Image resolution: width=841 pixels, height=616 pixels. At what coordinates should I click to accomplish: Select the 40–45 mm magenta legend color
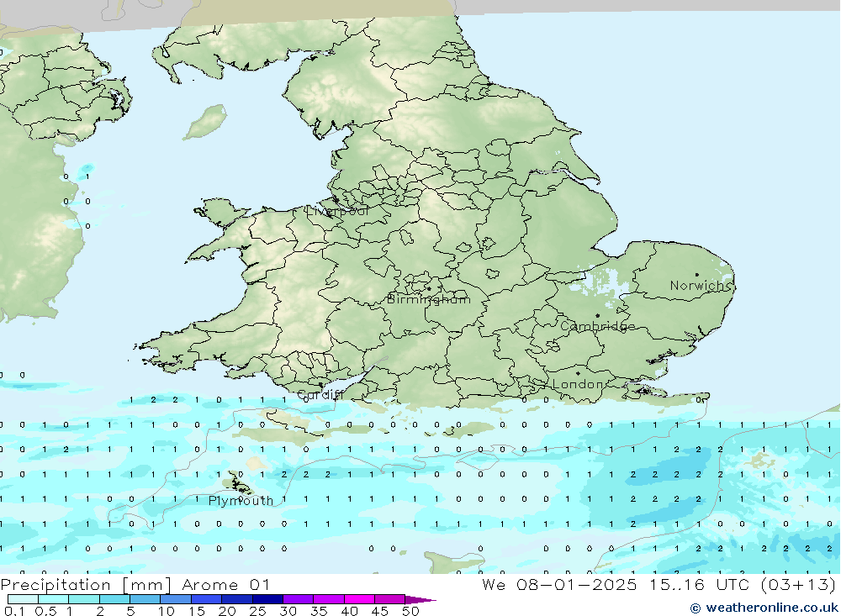click(x=359, y=599)
